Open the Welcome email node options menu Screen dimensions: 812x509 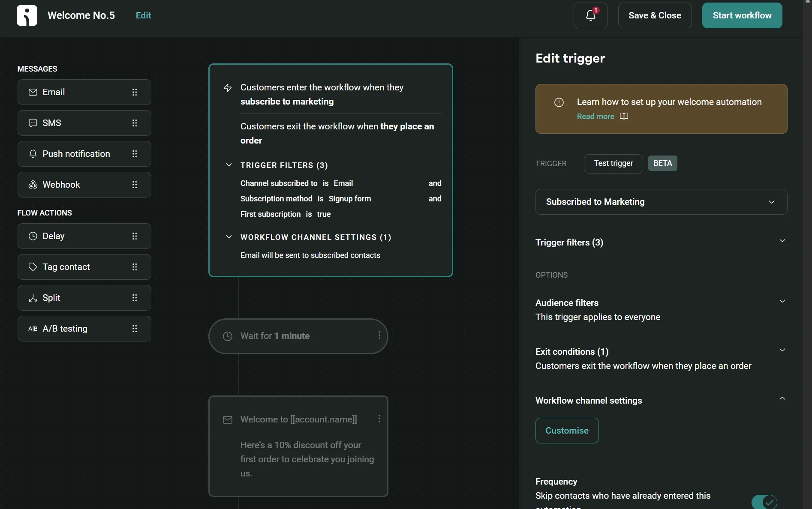[379, 419]
